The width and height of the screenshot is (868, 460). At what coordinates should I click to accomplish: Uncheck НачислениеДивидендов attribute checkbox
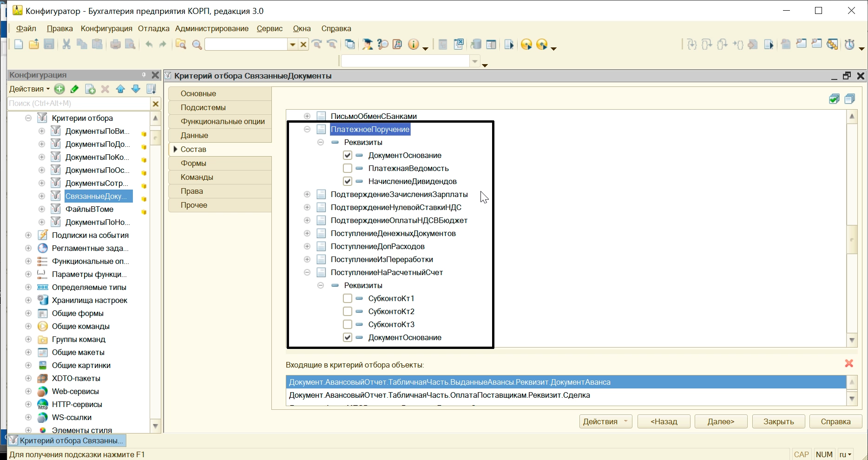[348, 181]
